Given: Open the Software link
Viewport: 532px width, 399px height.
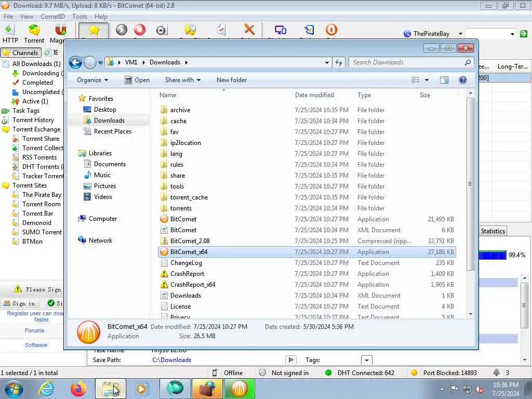Looking at the screenshot, I should pos(36,345).
